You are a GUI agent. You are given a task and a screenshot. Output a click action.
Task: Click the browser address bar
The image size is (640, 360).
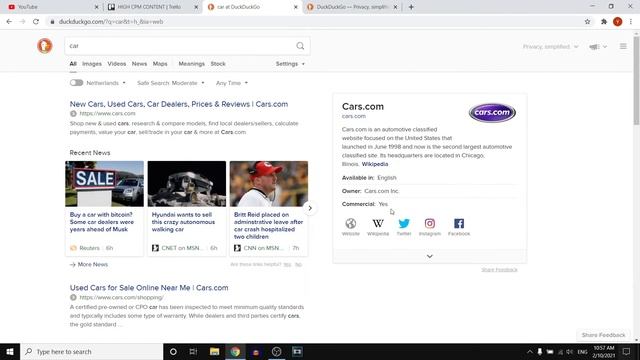(x=314, y=22)
